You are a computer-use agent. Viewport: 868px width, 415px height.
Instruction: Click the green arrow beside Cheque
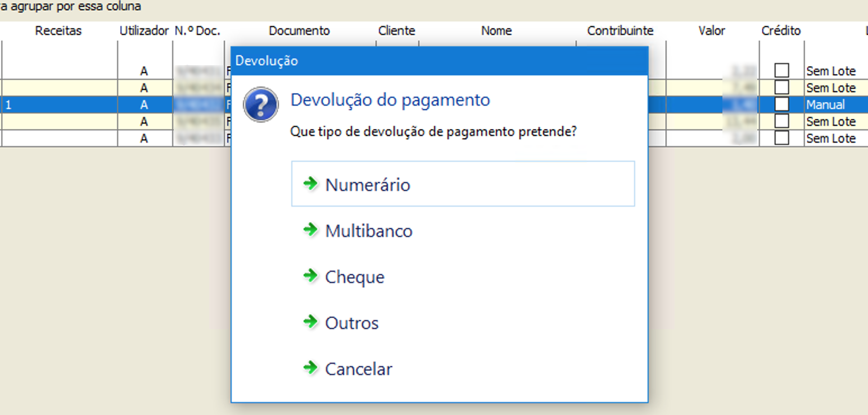click(310, 276)
